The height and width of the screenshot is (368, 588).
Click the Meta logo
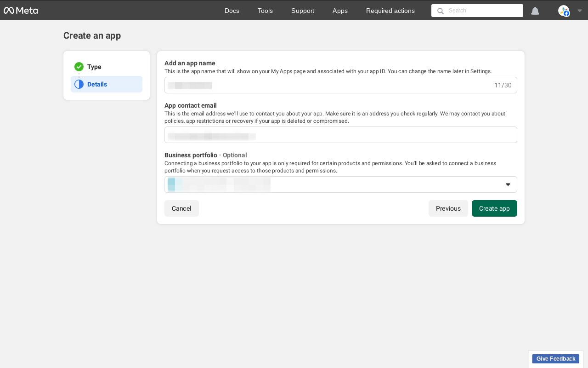tap(21, 11)
